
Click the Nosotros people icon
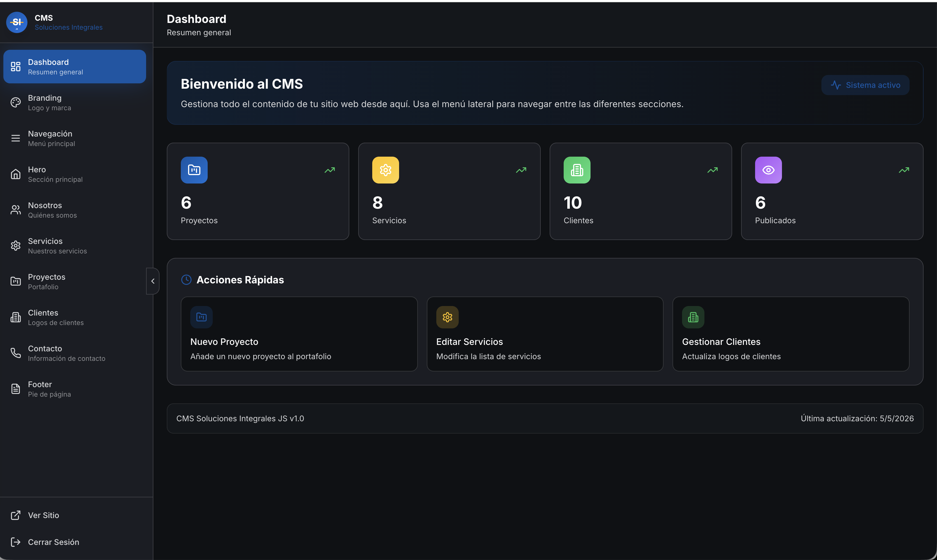15,210
